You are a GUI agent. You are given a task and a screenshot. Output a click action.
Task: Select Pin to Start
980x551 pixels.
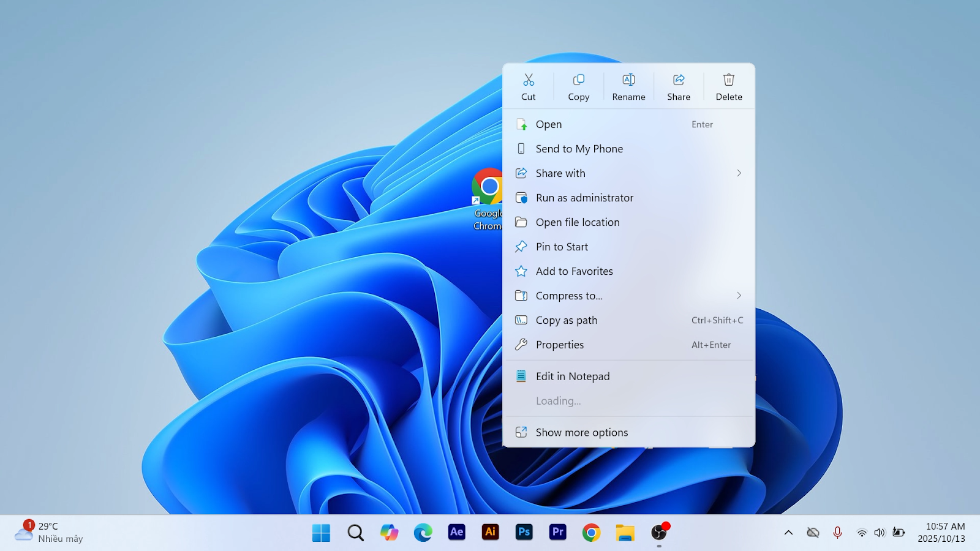562,247
